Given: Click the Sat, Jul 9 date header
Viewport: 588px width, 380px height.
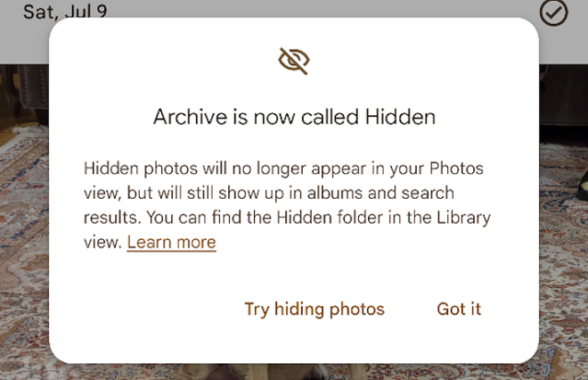Looking at the screenshot, I should point(65,12).
